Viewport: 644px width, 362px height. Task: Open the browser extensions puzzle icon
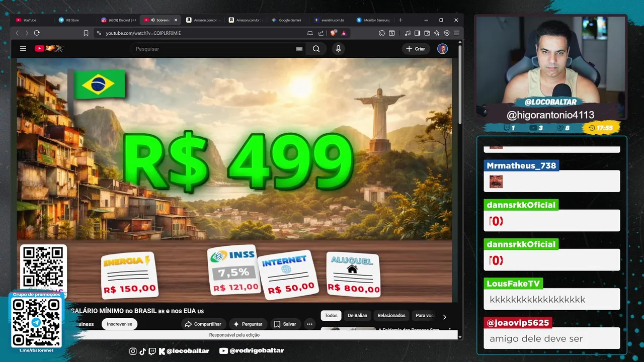point(382,33)
